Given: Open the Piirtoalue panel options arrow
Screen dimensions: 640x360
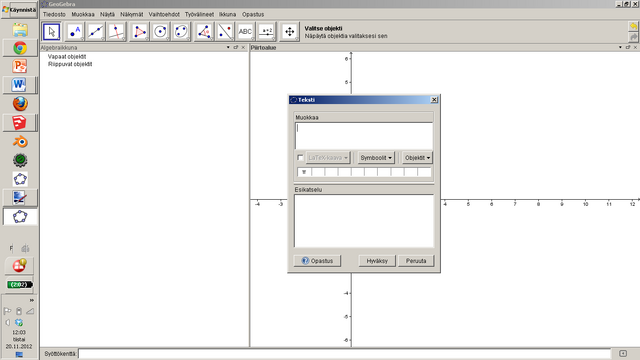Looking at the screenshot, I should click(x=620, y=47).
